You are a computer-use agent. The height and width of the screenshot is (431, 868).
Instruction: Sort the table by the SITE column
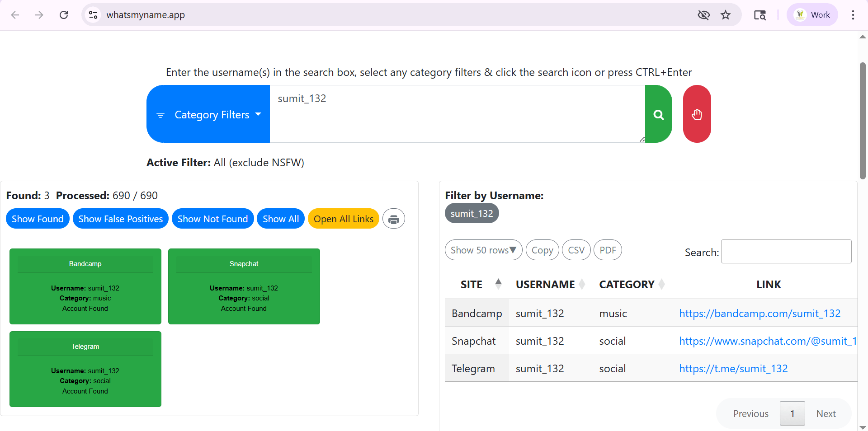(x=477, y=285)
